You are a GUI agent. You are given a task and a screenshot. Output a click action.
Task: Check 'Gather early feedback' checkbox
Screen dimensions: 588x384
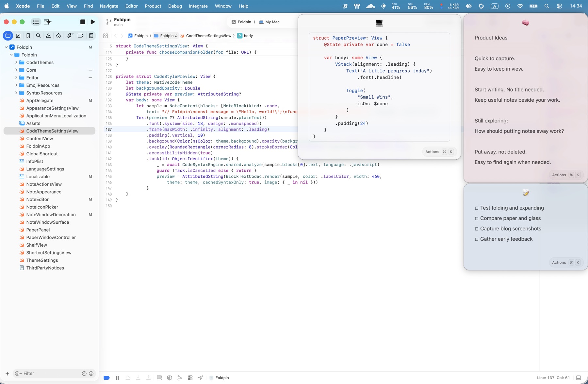[477, 239]
